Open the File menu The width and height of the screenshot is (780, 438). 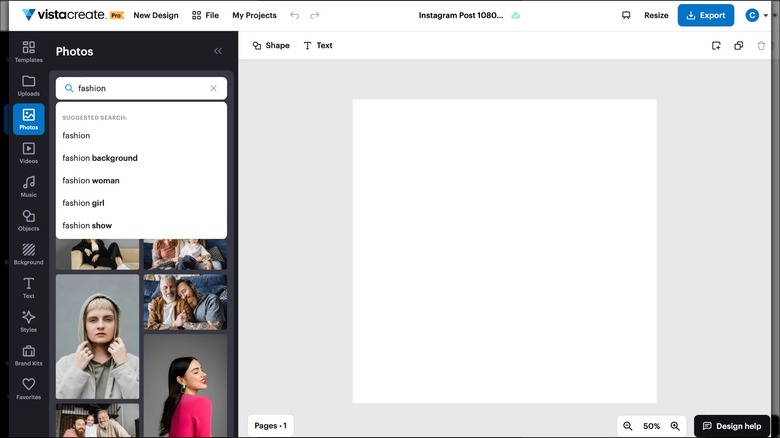coord(205,16)
